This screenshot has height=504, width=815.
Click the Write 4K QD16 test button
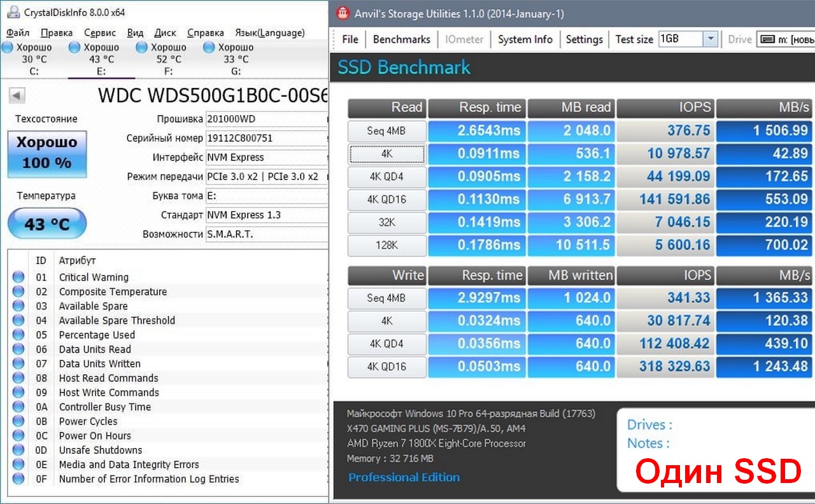click(387, 367)
